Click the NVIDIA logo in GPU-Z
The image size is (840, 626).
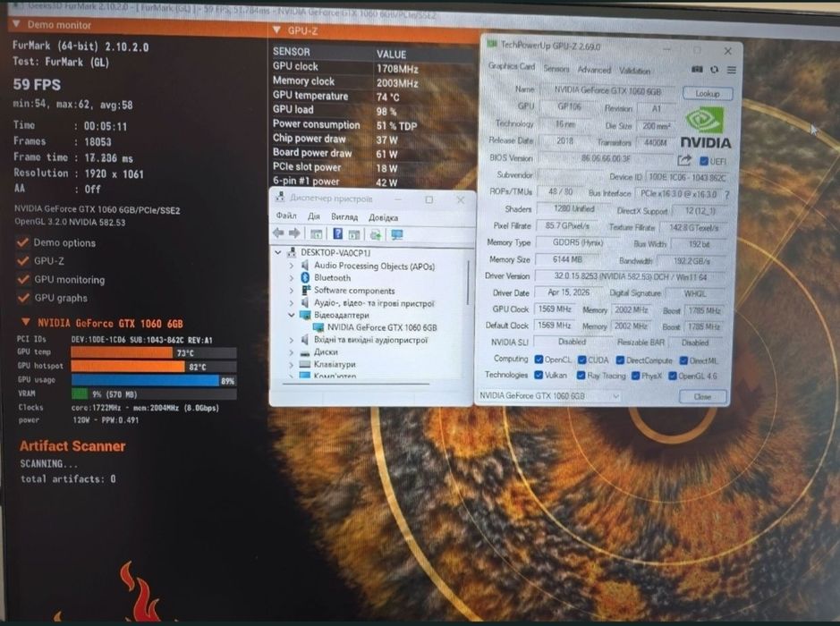[706, 128]
